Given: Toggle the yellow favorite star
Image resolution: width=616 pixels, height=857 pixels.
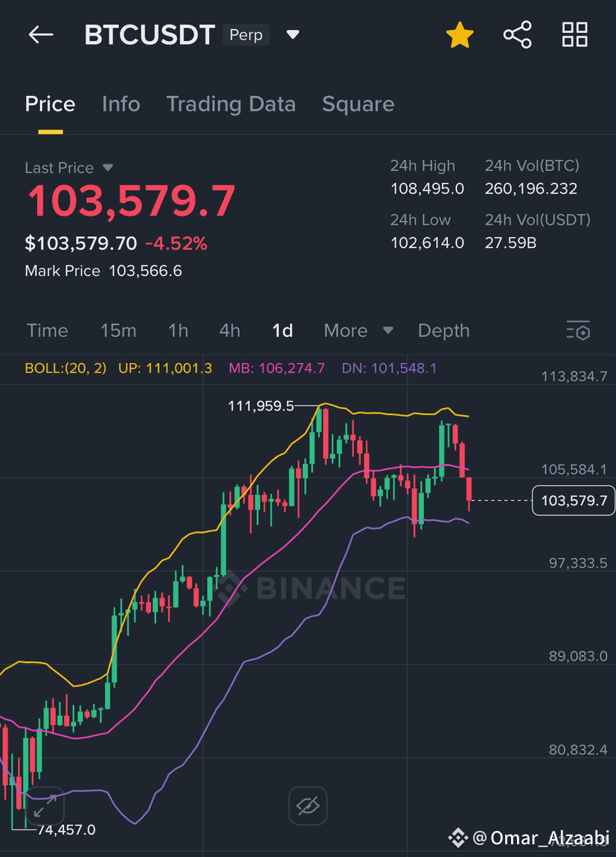Looking at the screenshot, I should point(460,35).
